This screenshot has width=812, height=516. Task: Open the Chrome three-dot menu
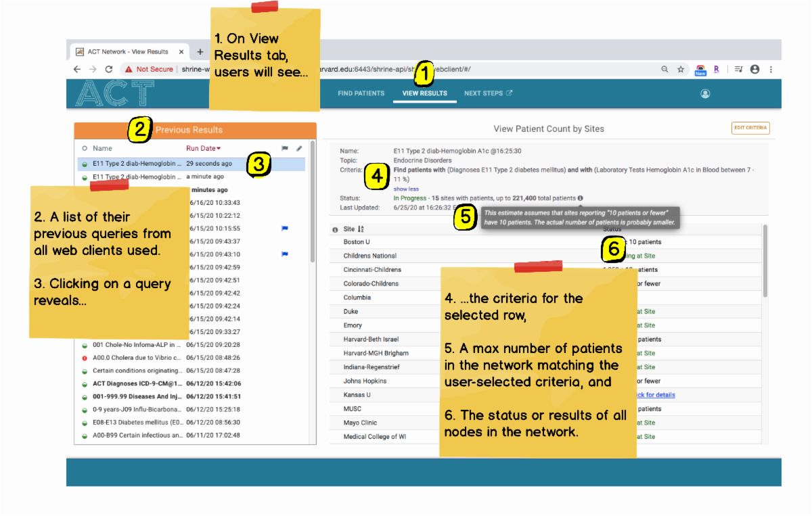(771, 69)
